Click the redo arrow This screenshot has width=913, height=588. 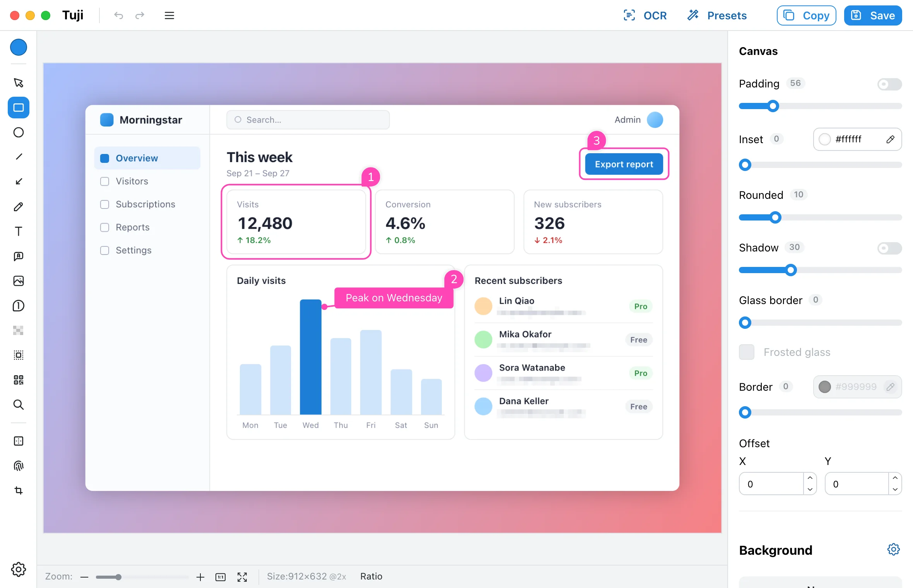[140, 15]
